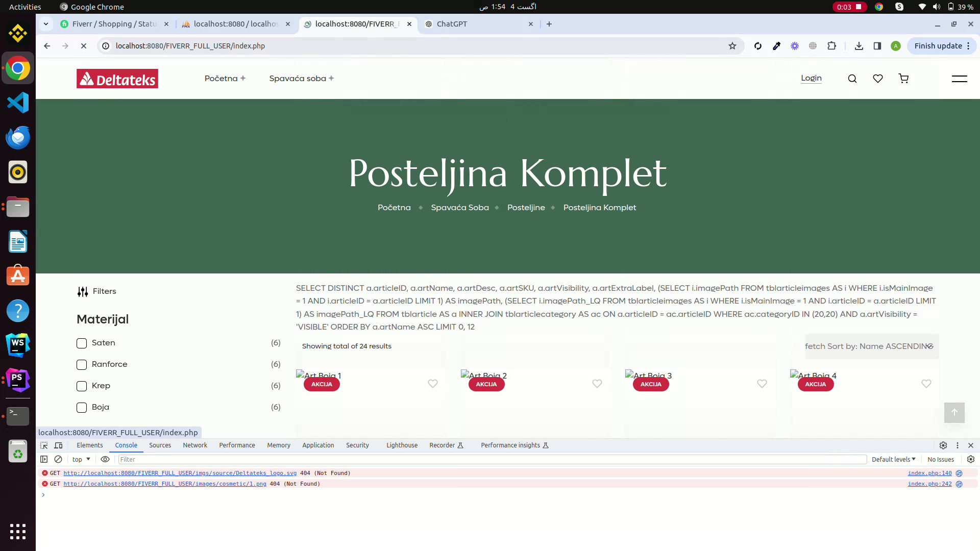Click the Login link in header

811,78
